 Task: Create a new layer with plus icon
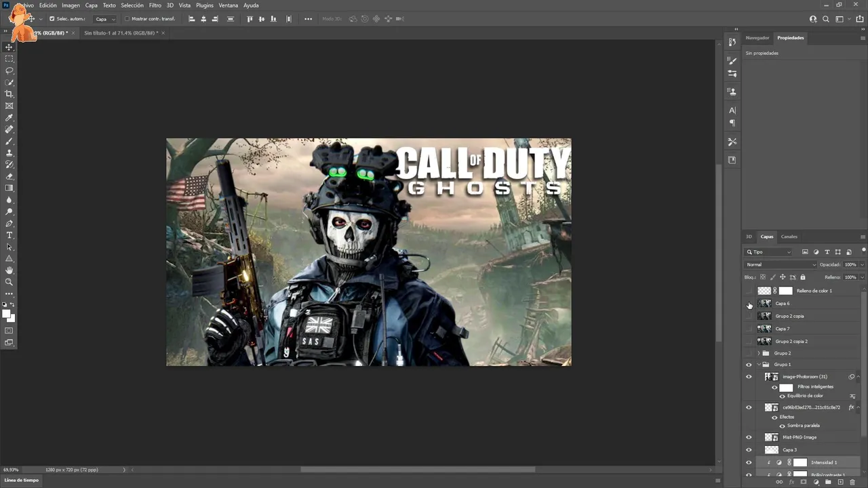click(x=840, y=483)
